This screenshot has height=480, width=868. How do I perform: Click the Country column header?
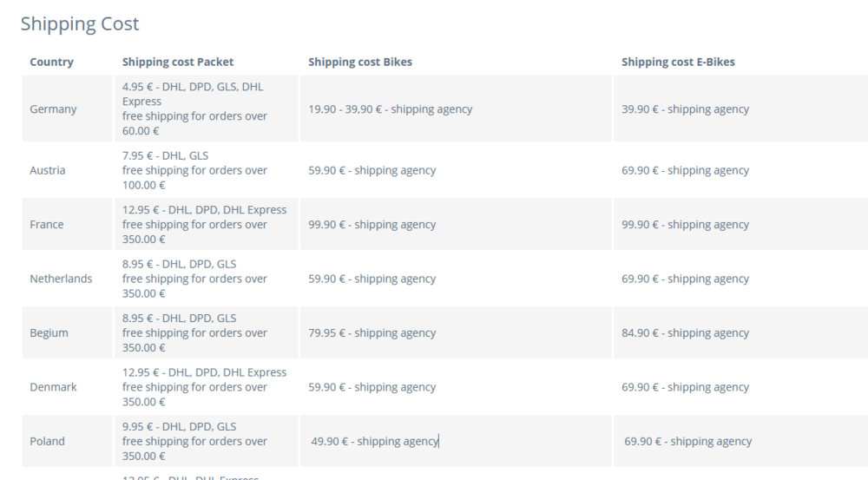tap(51, 62)
